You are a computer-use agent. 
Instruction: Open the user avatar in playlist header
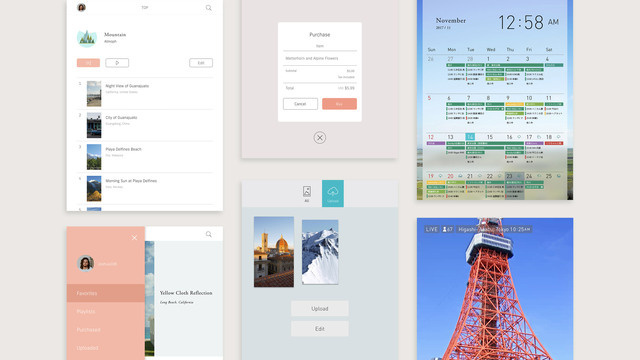(82, 7)
